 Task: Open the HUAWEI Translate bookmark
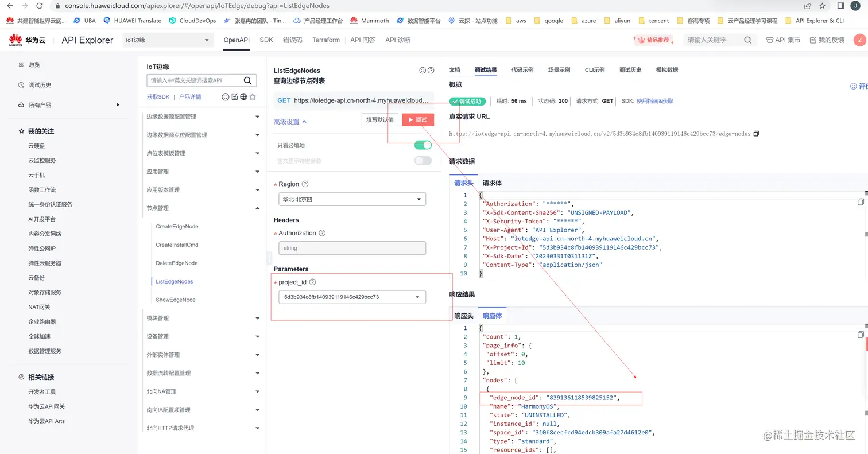pyautogui.click(x=133, y=21)
